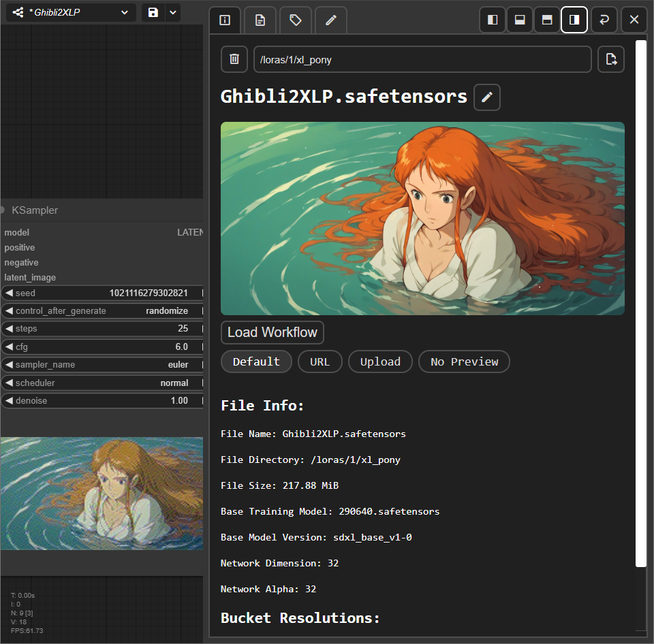This screenshot has height=644, width=654.
Task: Select the URL preview source option
Action: [320, 361]
